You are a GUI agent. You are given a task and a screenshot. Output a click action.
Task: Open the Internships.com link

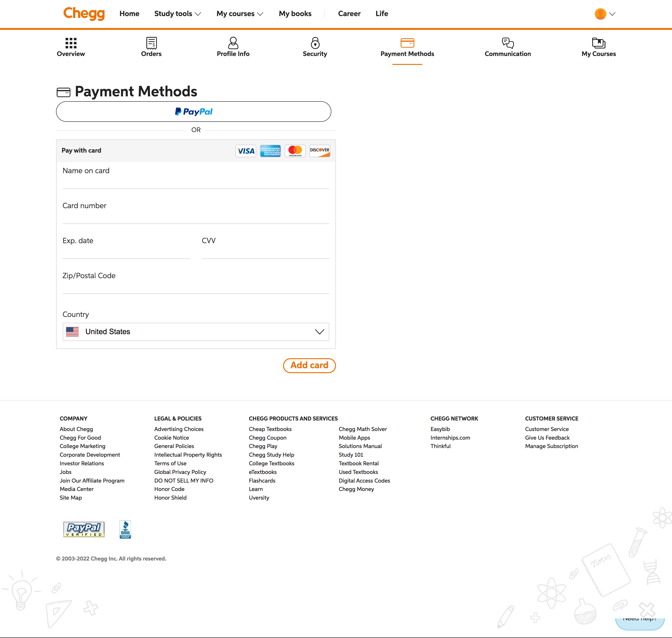pyautogui.click(x=450, y=438)
